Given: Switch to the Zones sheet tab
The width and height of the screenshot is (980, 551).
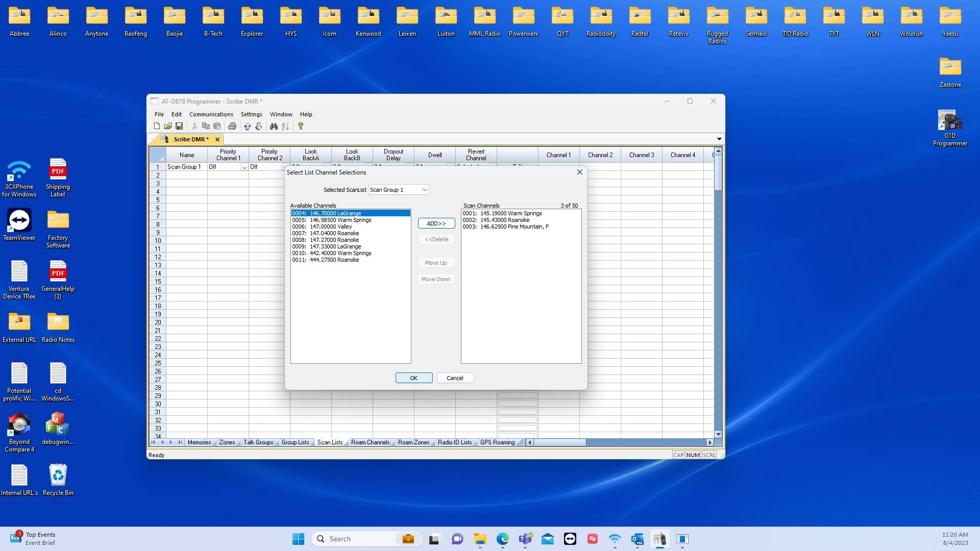Looking at the screenshot, I should pyautogui.click(x=227, y=442).
